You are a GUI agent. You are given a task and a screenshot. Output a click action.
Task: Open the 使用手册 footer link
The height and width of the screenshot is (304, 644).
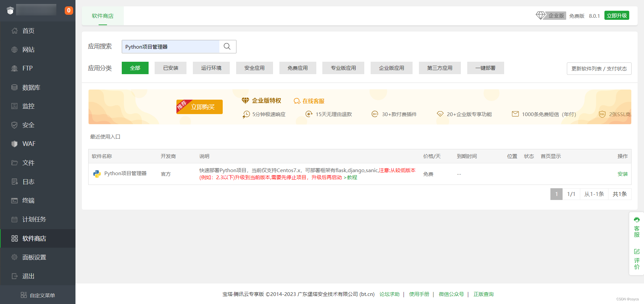pyautogui.click(x=419, y=294)
